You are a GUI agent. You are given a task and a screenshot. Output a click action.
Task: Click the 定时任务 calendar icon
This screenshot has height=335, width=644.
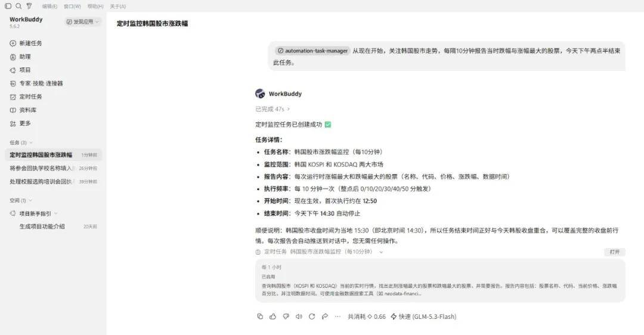pyautogui.click(x=13, y=97)
